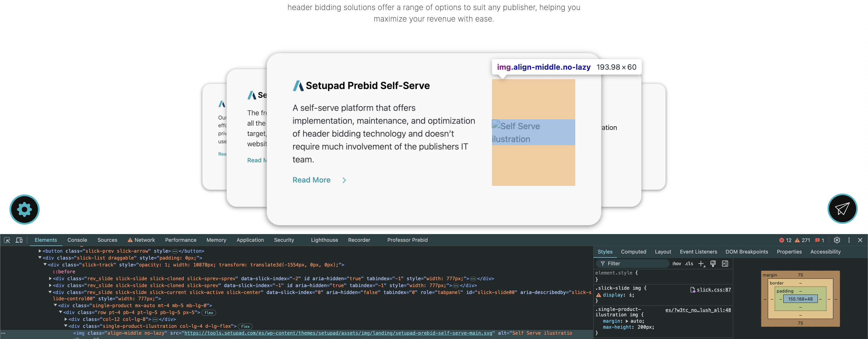Image resolution: width=868 pixels, height=339 pixels.
Task: Click the teal settings gear floating button
Action: 25,209
